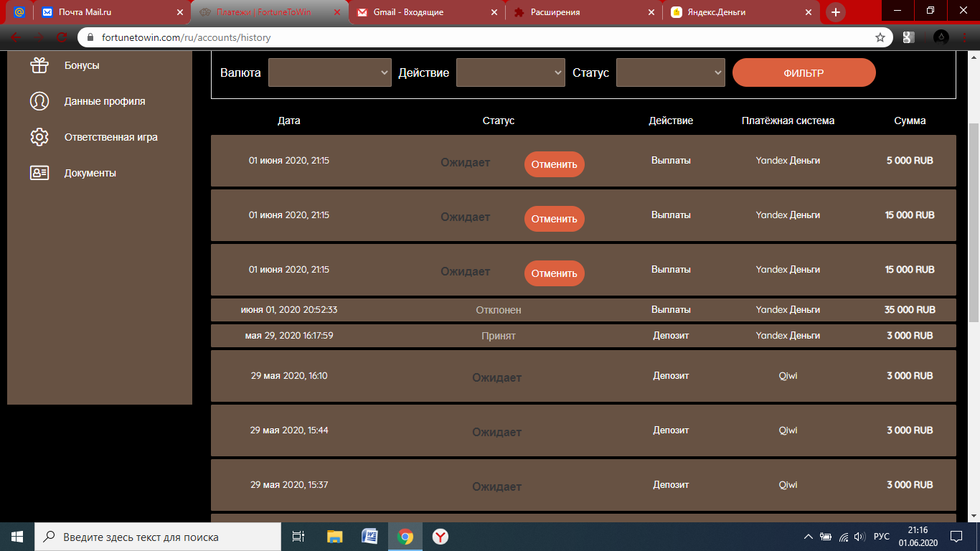Switch to the Яндекс.Деньги tab
This screenshot has width=980, height=551.
pyautogui.click(x=740, y=12)
